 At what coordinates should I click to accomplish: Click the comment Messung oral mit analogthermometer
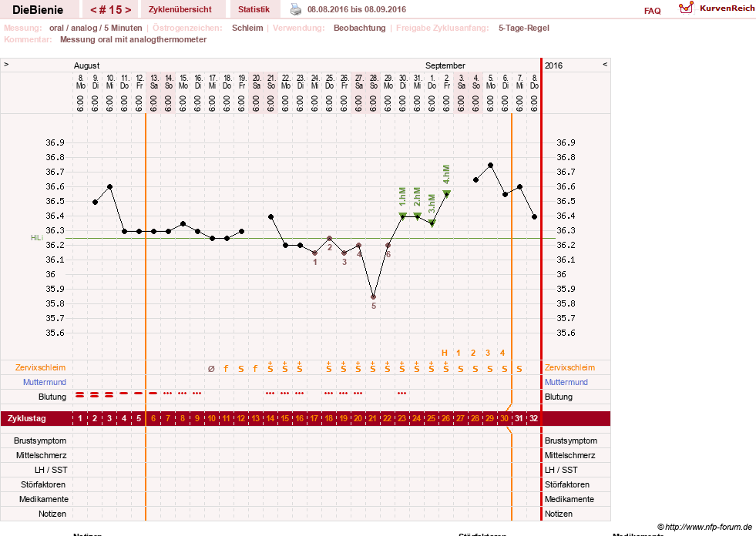pyautogui.click(x=133, y=39)
